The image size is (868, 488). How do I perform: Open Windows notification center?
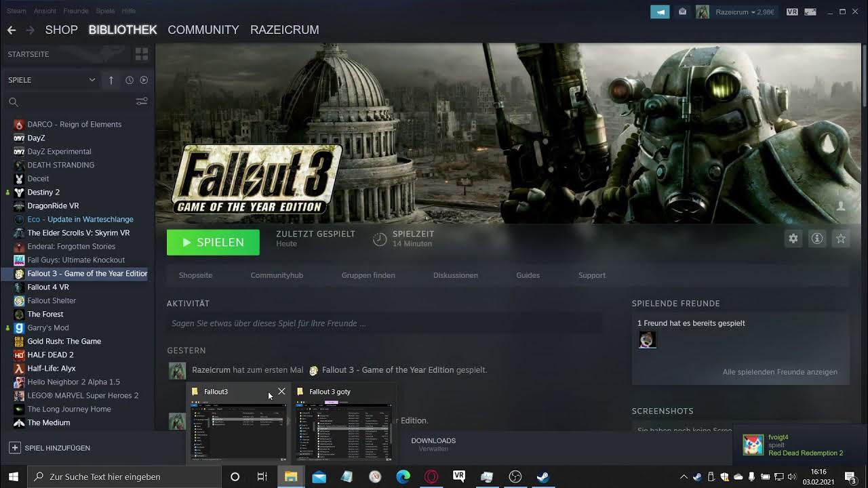click(x=850, y=476)
